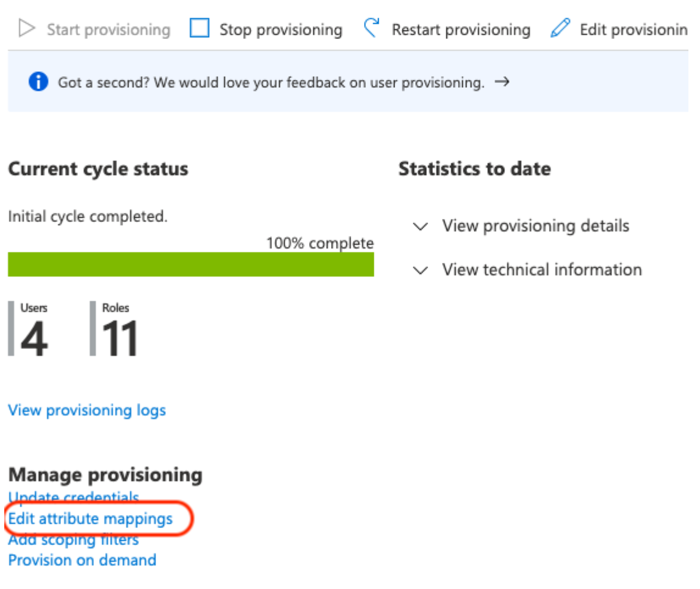This screenshot has width=700, height=589.
Task: Click the Stop provisioning square icon
Action: (199, 29)
